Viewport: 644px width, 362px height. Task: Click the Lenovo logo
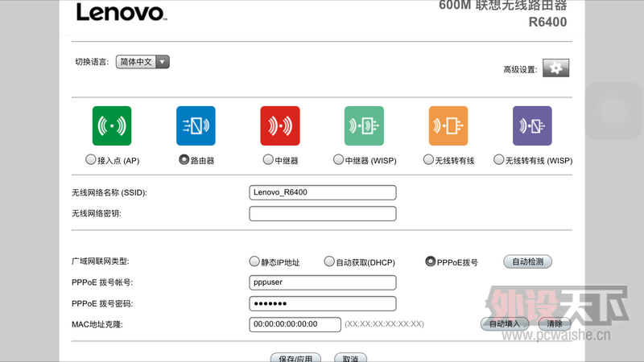122,12
